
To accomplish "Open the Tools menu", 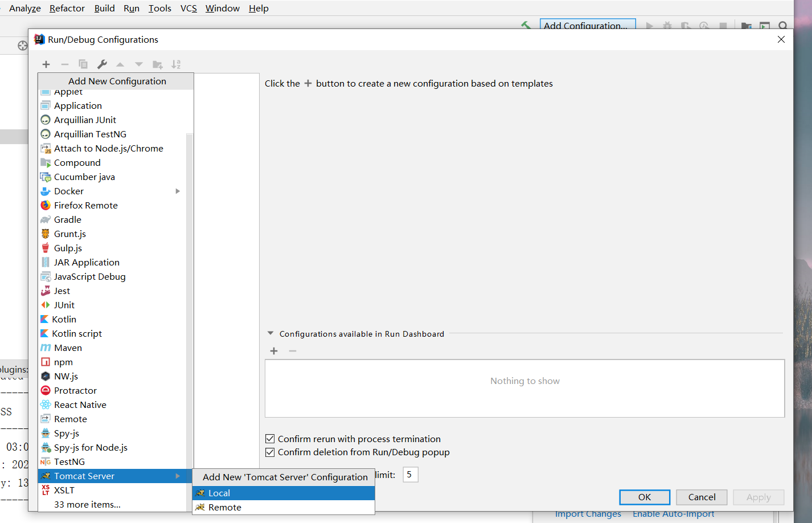I will pyautogui.click(x=160, y=9).
